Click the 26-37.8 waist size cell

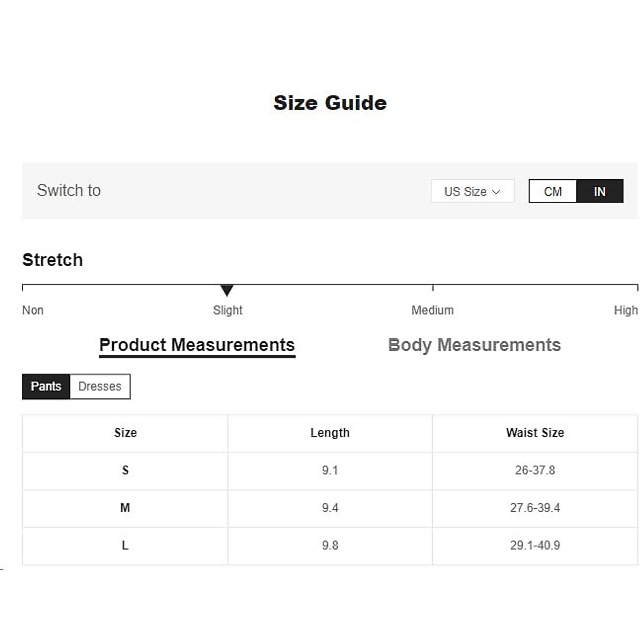click(x=535, y=471)
